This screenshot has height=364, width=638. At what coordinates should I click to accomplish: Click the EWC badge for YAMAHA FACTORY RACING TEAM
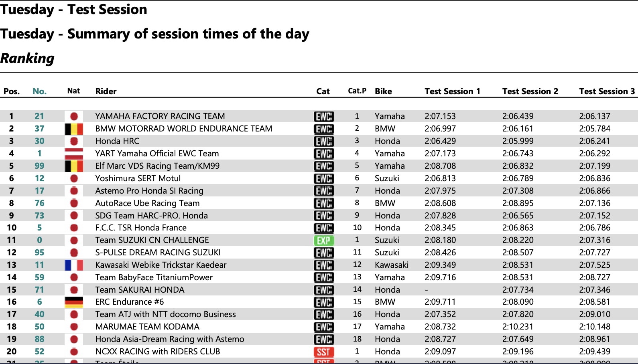(323, 116)
